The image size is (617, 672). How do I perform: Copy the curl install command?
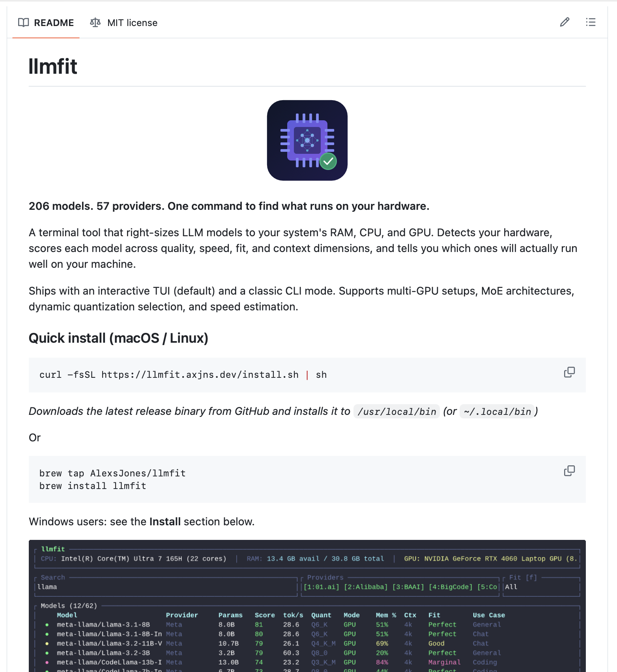point(569,372)
